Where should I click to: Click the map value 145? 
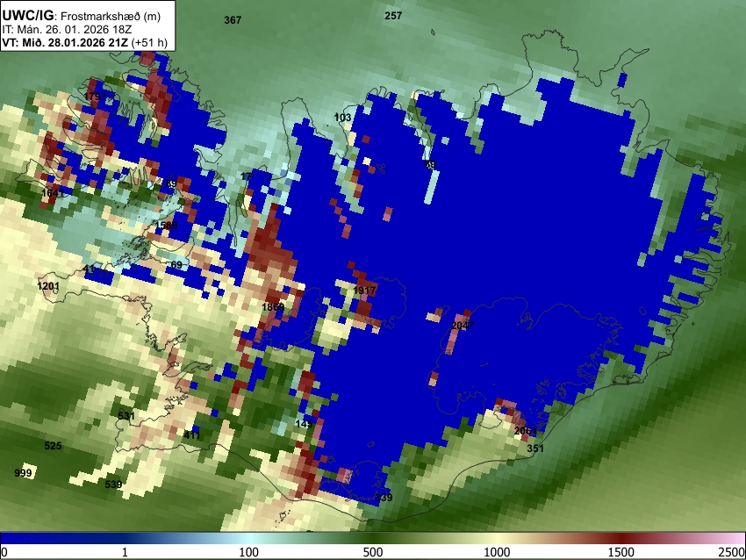[x=304, y=423]
